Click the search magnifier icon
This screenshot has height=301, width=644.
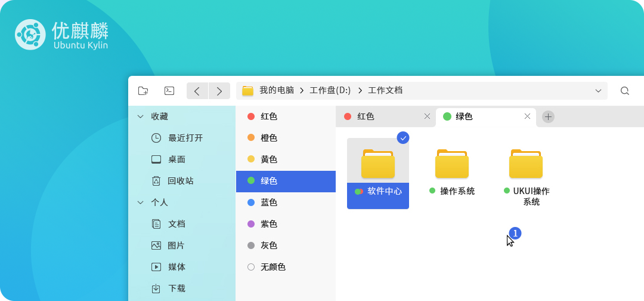pos(624,91)
